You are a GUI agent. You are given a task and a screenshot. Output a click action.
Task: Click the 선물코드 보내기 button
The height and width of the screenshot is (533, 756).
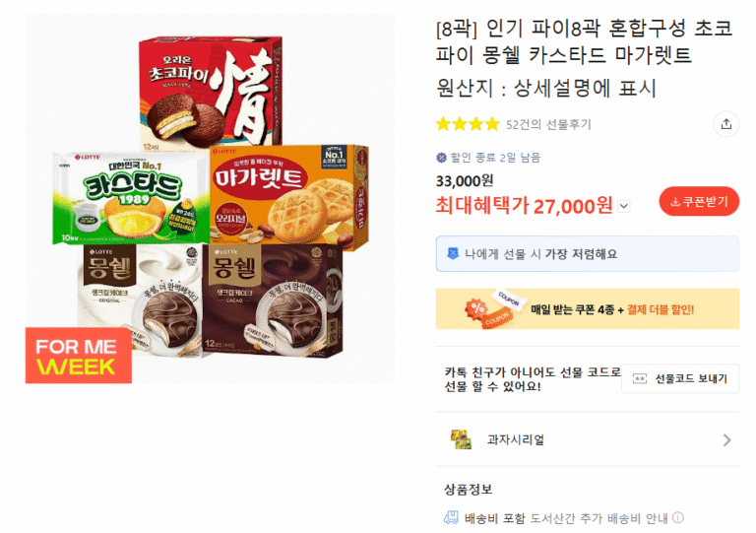tap(680, 378)
